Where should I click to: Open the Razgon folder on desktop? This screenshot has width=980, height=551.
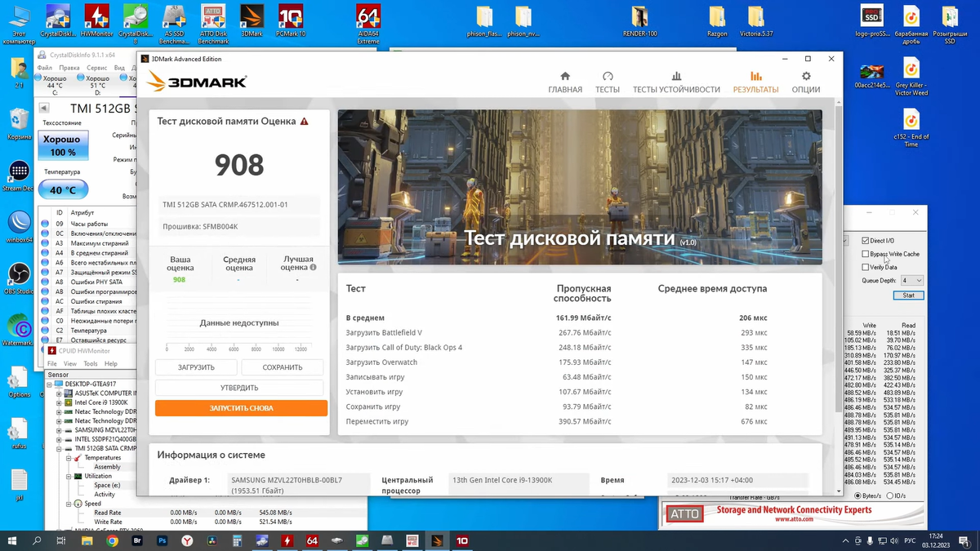[717, 23]
